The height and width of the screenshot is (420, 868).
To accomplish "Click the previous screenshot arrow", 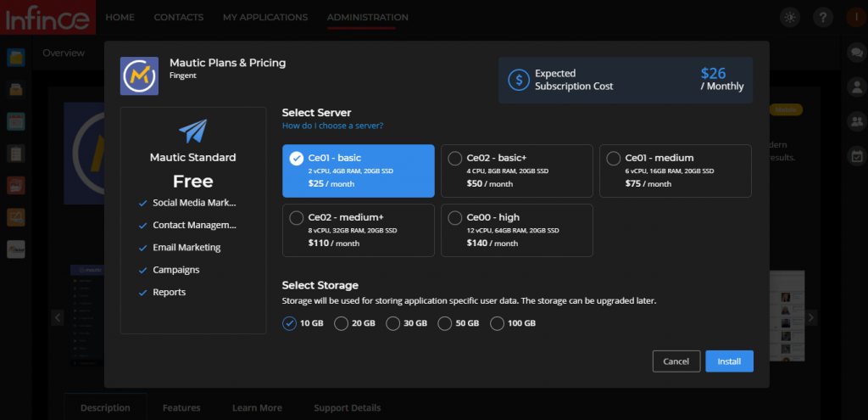I will point(58,317).
